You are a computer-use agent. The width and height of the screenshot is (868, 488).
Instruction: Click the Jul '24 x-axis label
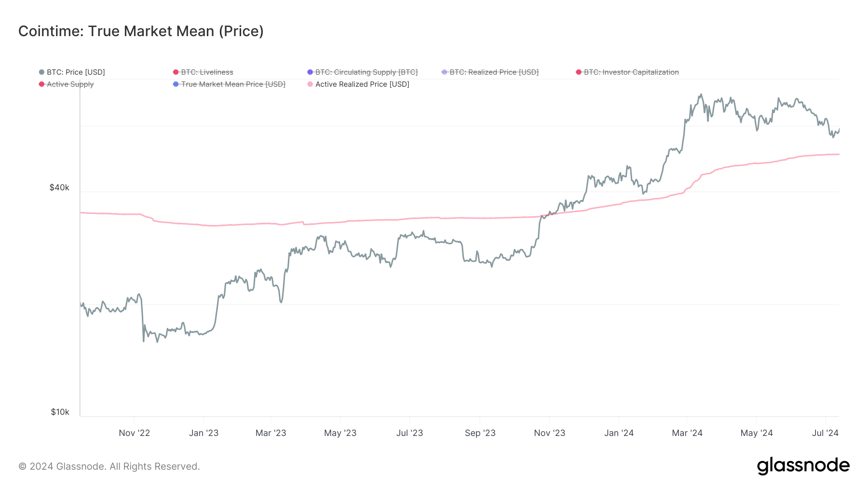point(826,433)
